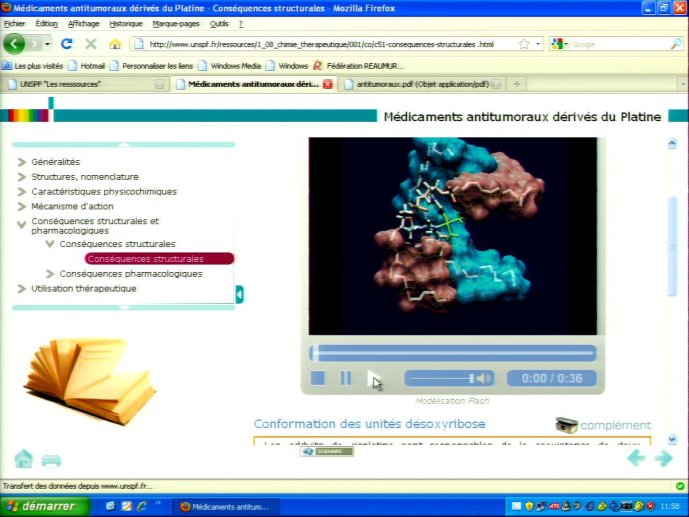Click the content vertical scrollbar thumb
Screen dimensions: 689x517
(672, 246)
